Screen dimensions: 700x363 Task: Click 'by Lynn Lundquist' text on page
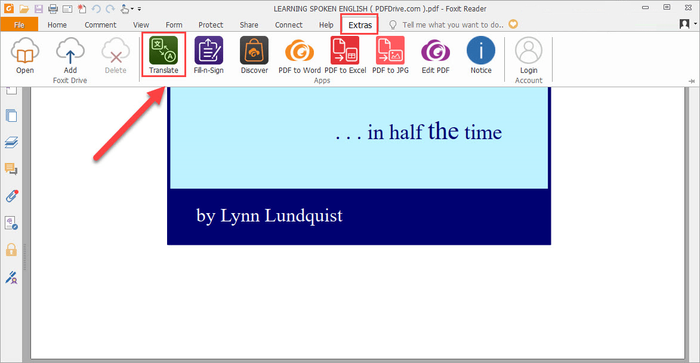pyautogui.click(x=269, y=216)
